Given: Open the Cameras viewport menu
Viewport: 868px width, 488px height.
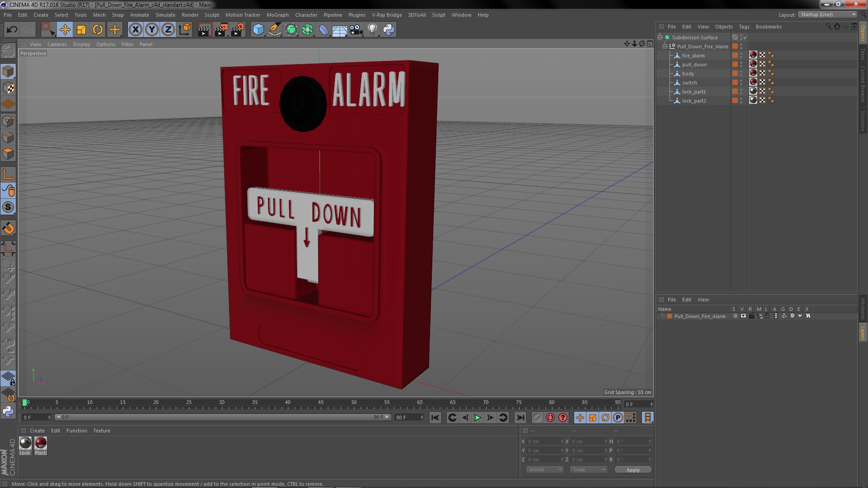Looking at the screenshot, I should click(x=57, y=44).
